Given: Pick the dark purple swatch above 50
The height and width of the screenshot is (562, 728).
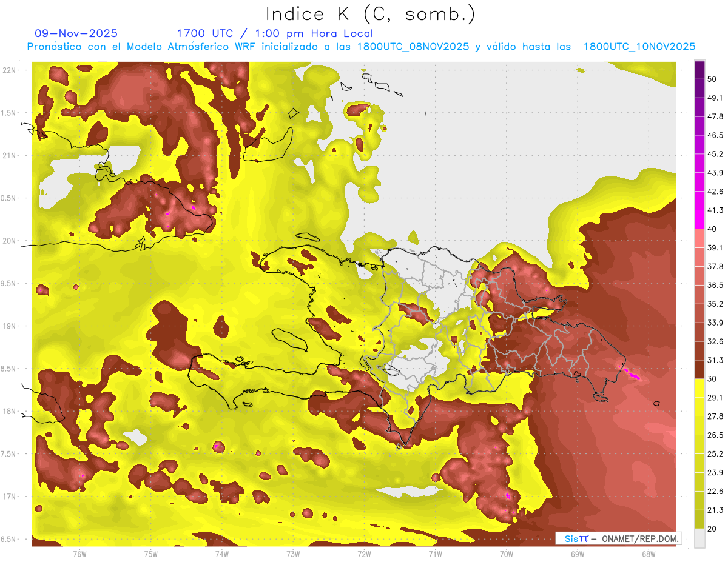Looking at the screenshot, I should coord(700,70).
